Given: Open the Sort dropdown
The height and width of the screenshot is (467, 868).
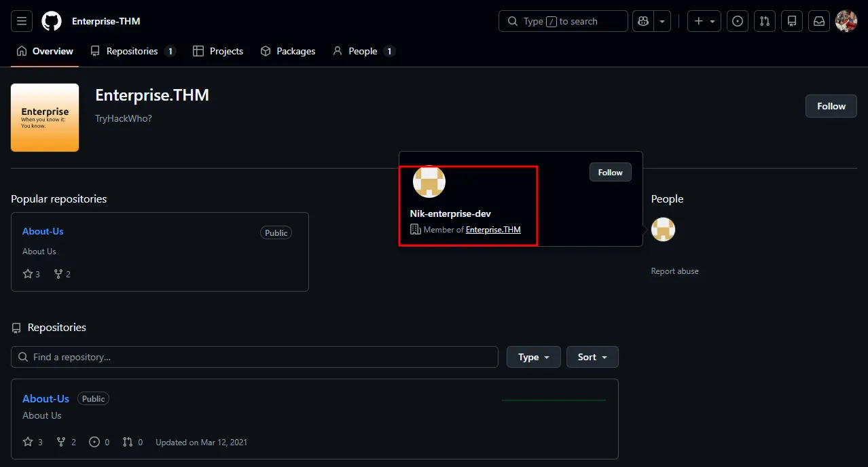Looking at the screenshot, I should (x=592, y=357).
